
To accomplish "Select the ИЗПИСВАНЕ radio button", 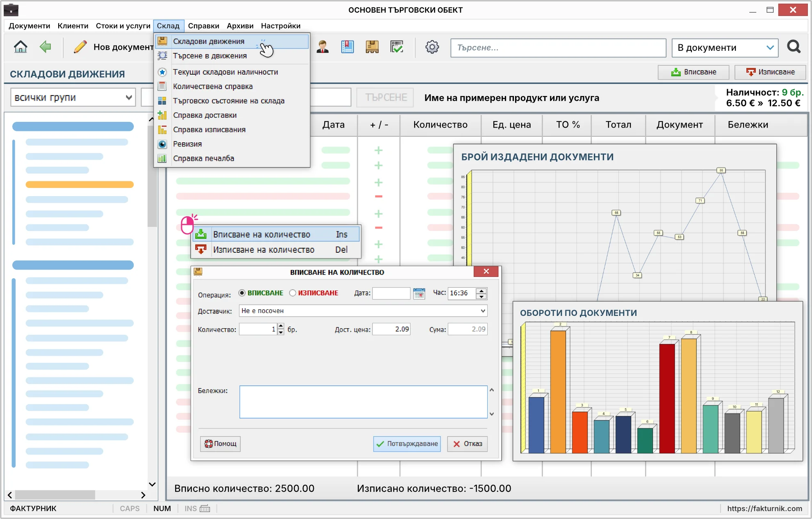I will point(292,293).
